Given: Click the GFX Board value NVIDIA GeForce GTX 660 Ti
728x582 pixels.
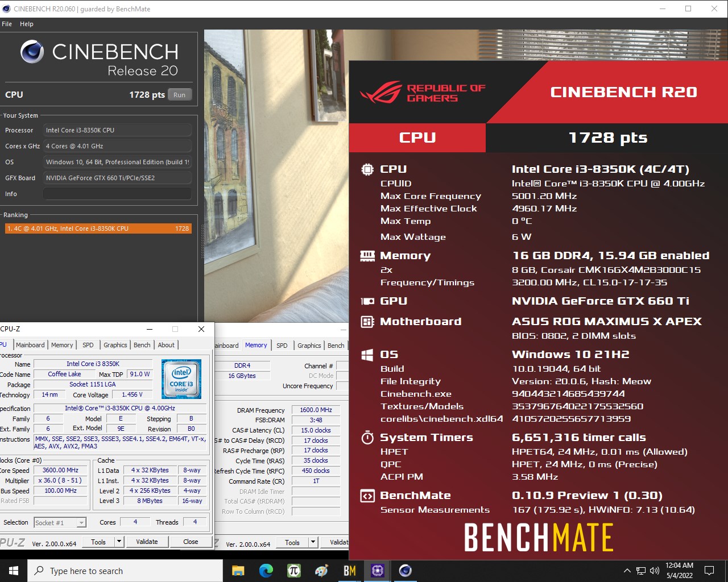Looking at the screenshot, I should (117, 178).
